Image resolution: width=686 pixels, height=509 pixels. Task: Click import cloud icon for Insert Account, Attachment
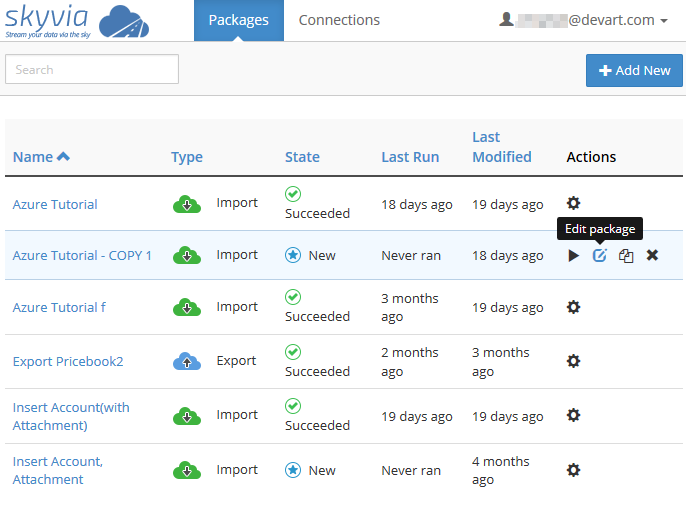pos(187,470)
